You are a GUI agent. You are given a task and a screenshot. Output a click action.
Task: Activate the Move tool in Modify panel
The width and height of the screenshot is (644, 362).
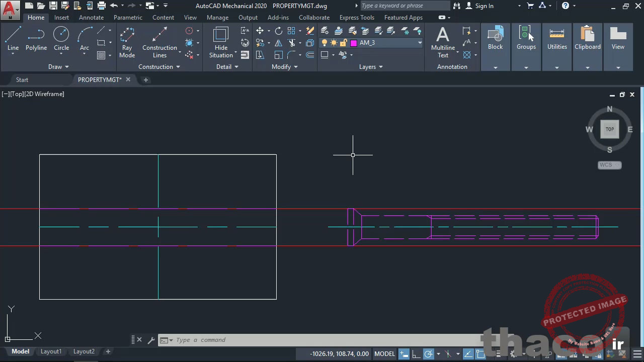coord(260,31)
